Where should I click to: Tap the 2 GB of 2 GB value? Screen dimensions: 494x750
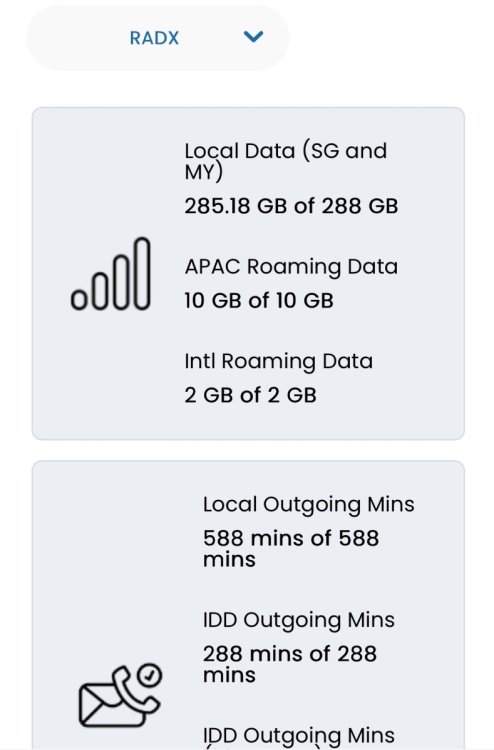tap(250, 395)
